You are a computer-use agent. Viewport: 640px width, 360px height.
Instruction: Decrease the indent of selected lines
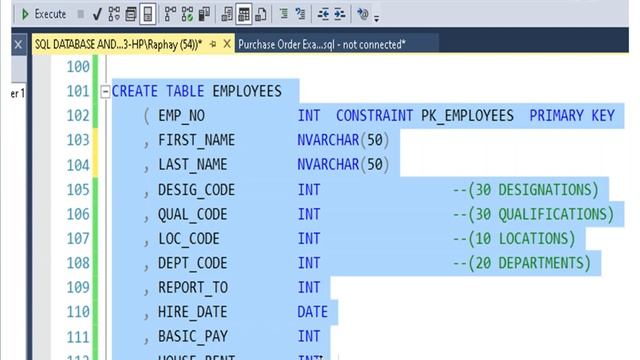[323, 14]
